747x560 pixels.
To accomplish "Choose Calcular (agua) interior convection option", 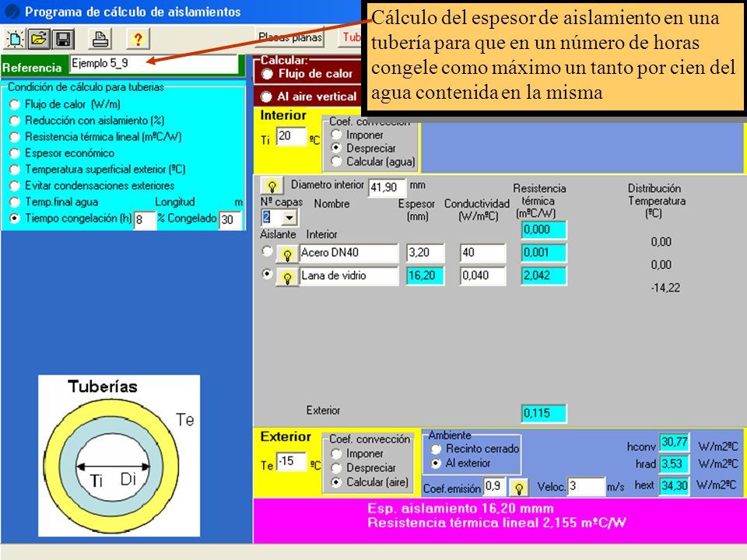I will 336,162.
